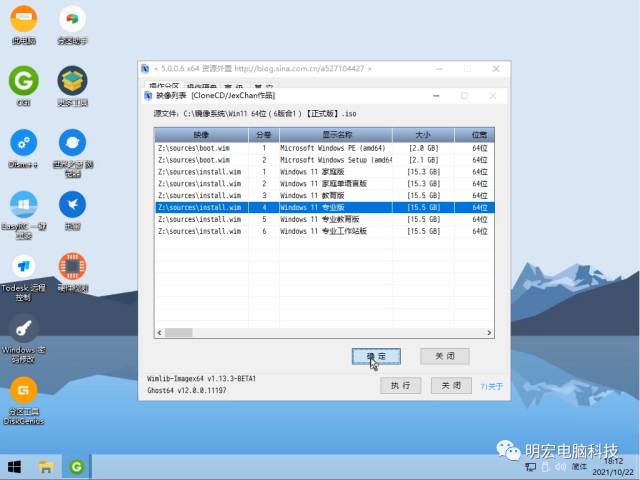Click the input method indicator in tray
640x480 pixels.
pyautogui.click(x=579, y=467)
